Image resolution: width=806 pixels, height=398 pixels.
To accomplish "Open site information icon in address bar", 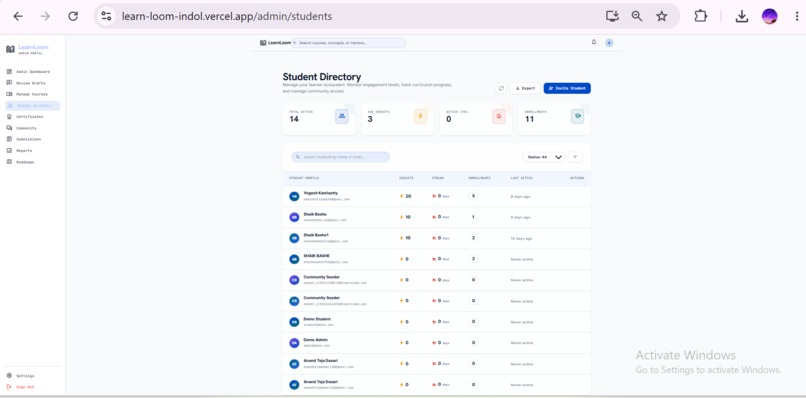I will (106, 16).
